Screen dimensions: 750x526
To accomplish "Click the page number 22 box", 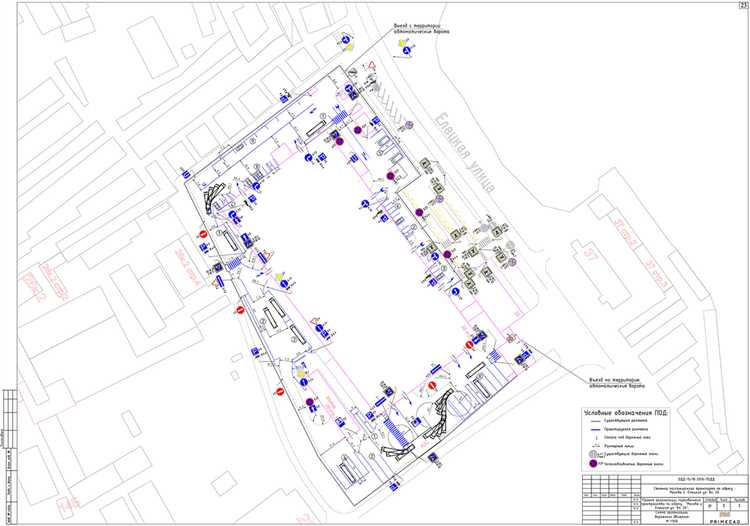I will click(741, 7).
